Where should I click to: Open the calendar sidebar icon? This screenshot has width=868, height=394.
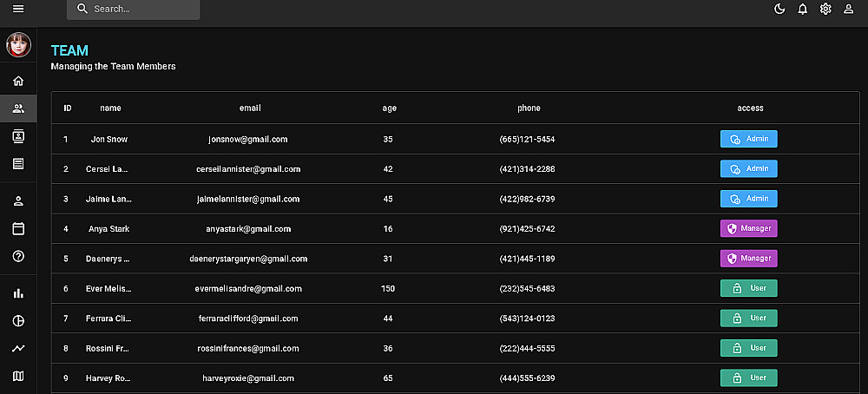point(18,228)
